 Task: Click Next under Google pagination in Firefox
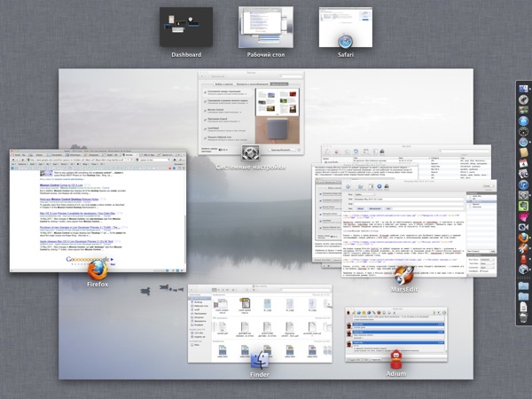pyautogui.click(x=113, y=264)
